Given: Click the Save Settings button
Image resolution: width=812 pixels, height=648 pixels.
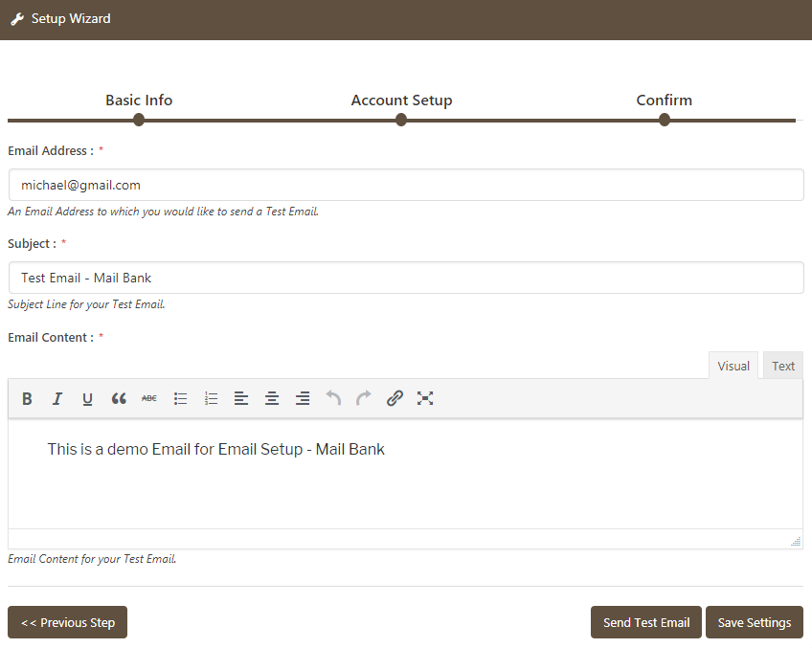Looking at the screenshot, I should 755,622.
